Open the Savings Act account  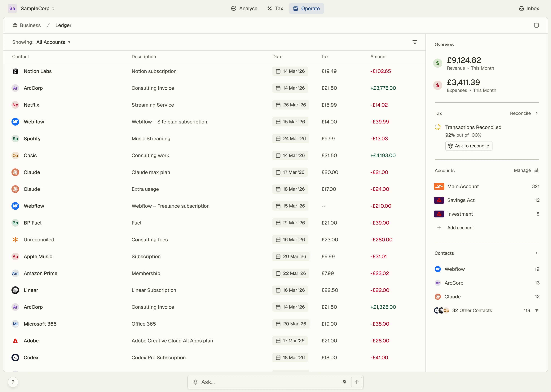[x=487, y=200]
